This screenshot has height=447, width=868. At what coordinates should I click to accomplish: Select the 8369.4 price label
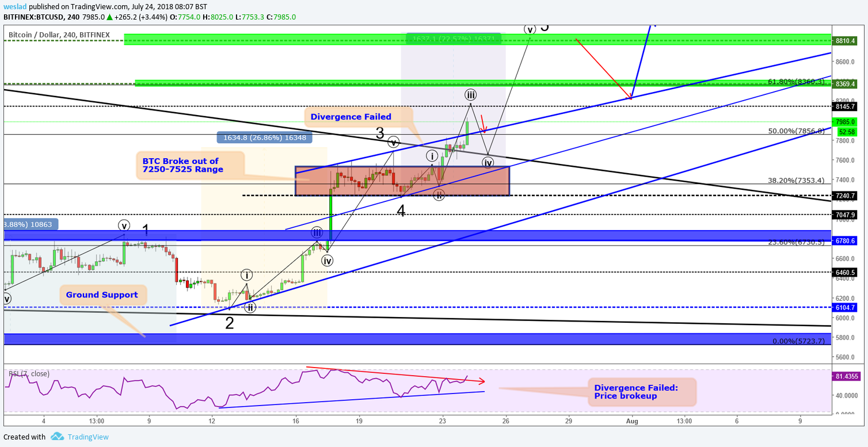click(846, 84)
